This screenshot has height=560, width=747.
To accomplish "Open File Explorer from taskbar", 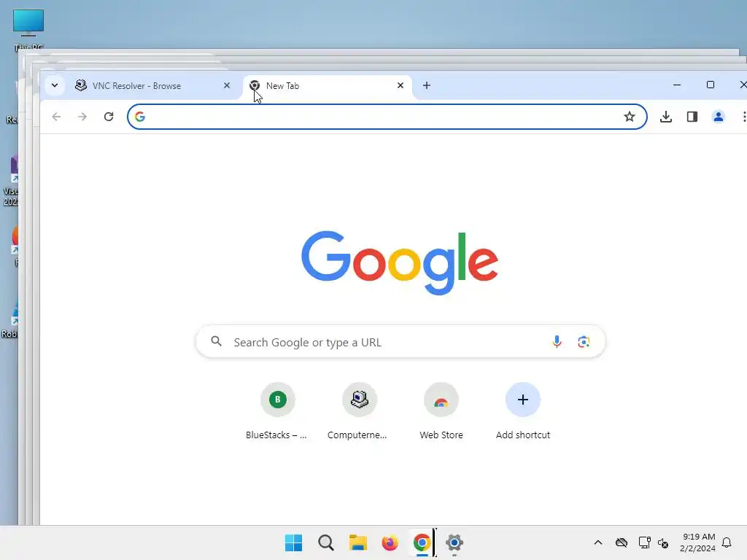I will pos(357,542).
